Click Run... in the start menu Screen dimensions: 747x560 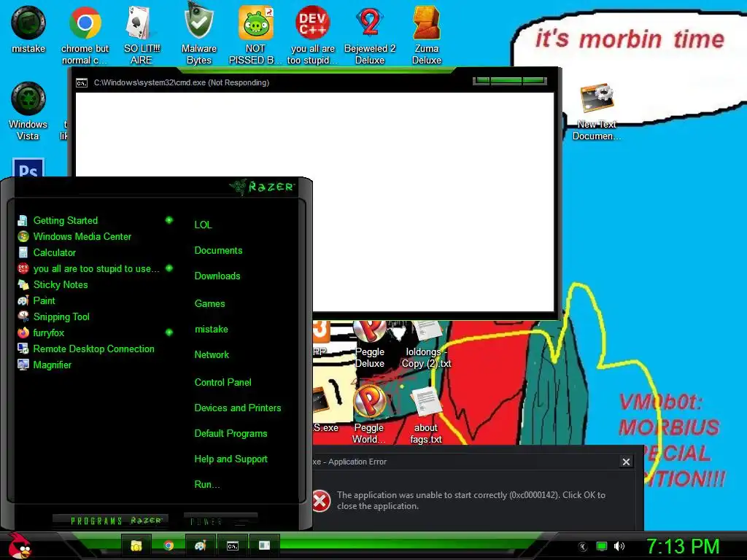[x=207, y=485]
